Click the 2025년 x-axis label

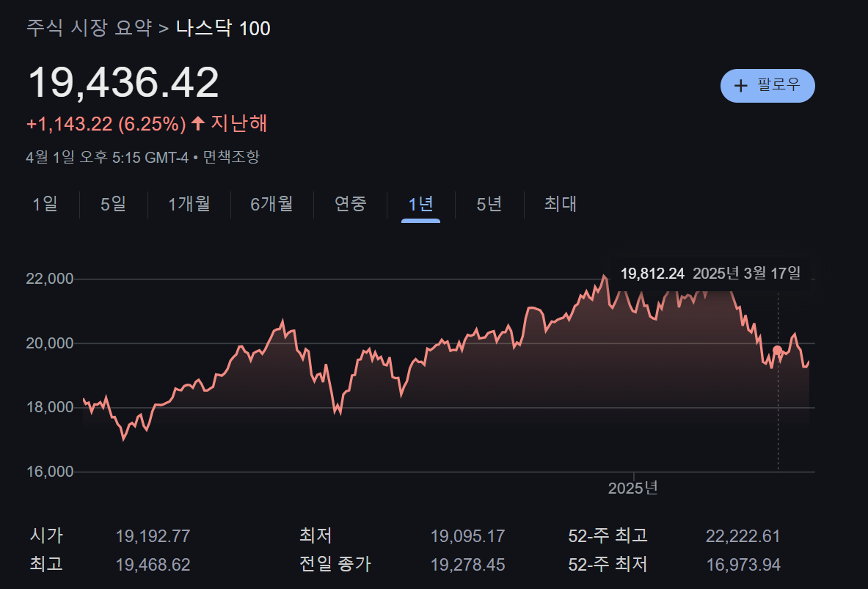coord(632,488)
